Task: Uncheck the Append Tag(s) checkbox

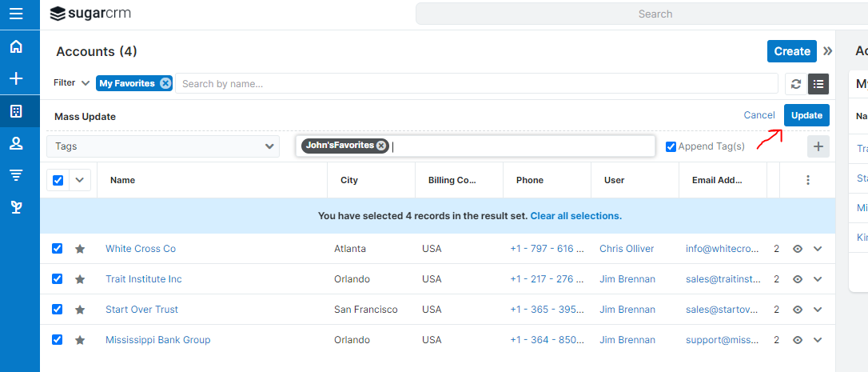Action: point(671,146)
